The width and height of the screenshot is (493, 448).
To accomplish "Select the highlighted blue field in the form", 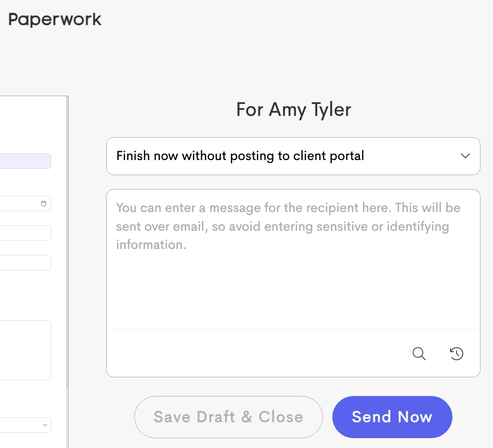I will [25, 161].
